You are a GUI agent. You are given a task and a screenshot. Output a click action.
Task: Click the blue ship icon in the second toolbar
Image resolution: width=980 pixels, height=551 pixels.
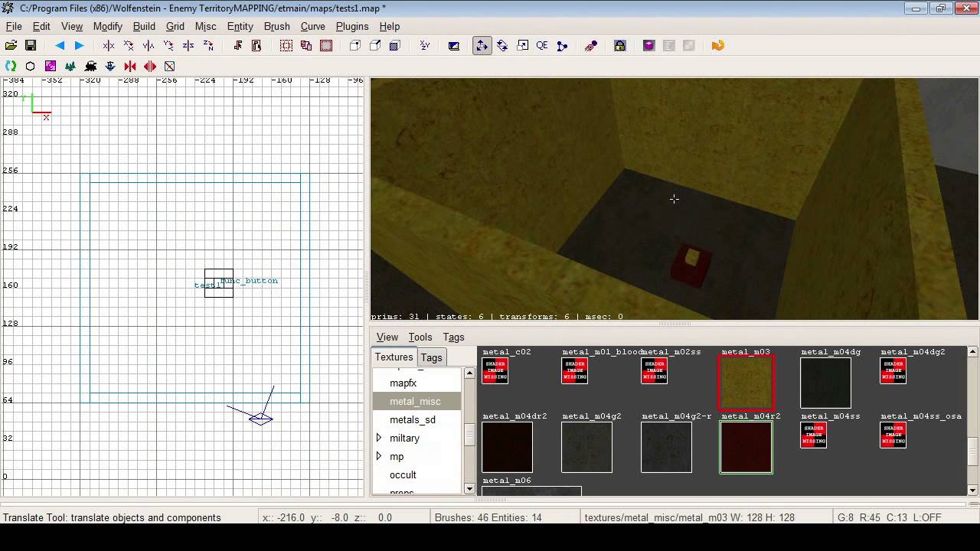click(110, 67)
